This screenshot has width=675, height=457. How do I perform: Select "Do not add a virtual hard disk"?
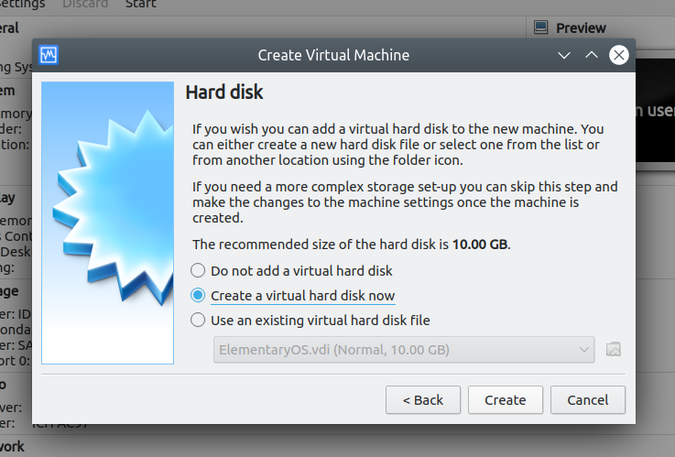pos(198,270)
